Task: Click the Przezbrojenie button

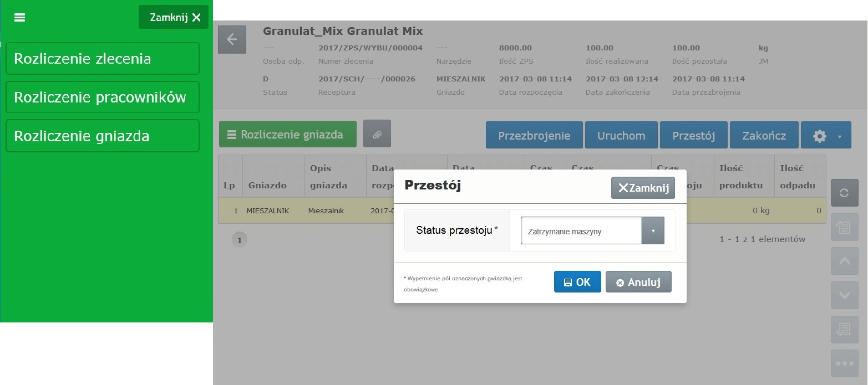Action: coord(534,135)
